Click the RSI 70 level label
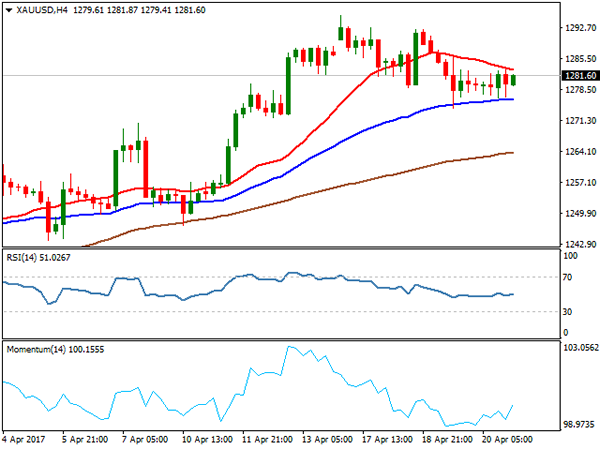The width and height of the screenshot is (600, 450). click(x=567, y=277)
